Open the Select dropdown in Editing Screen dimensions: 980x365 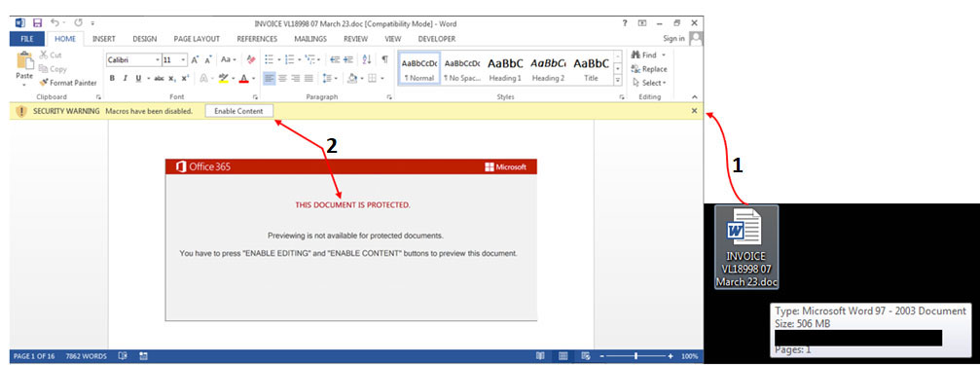pyautogui.click(x=649, y=83)
